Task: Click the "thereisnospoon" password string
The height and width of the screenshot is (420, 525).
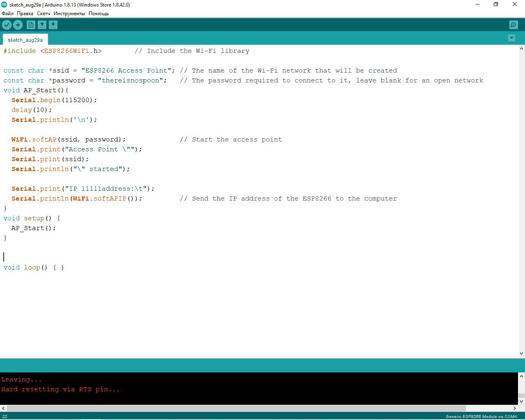Action: tap(130, 80)
